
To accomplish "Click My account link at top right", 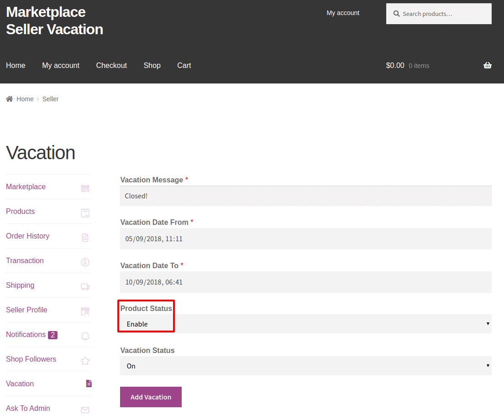I will pyautogui.click(x=343, y=13).
